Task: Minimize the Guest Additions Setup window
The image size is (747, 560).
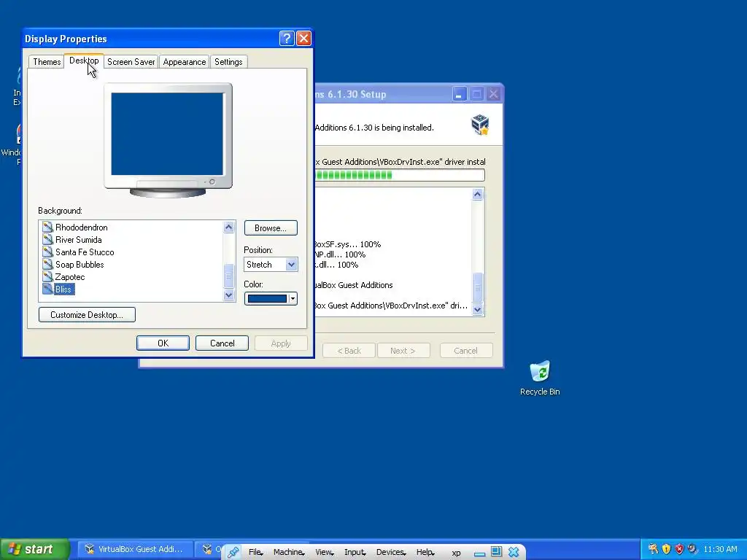Action: (x=460, y=94)
